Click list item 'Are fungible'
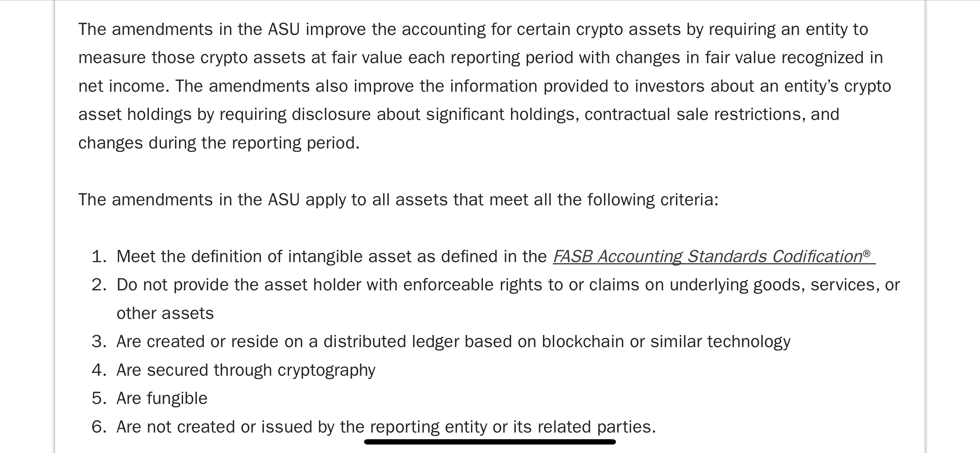This screenshot has height=453, width=980. 162,399
